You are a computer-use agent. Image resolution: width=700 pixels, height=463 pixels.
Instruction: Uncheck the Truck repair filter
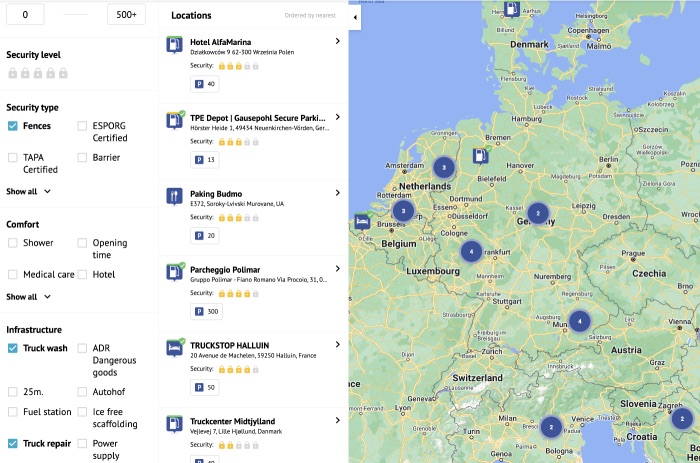tap(12, 443)
